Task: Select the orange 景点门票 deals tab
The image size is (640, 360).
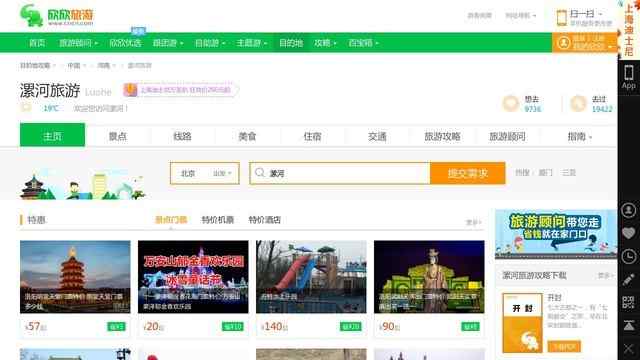Action: tap(171, 220)
